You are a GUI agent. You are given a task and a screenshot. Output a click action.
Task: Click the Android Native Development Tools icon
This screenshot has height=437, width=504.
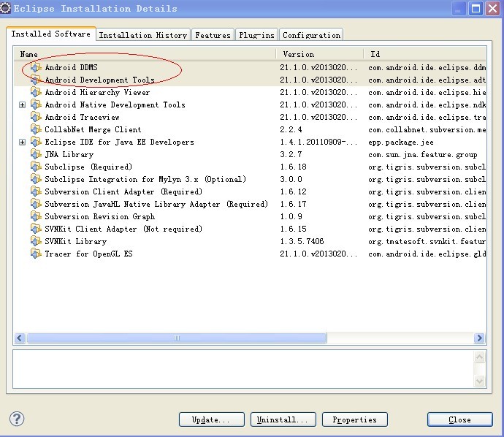(x=36, y=104)
